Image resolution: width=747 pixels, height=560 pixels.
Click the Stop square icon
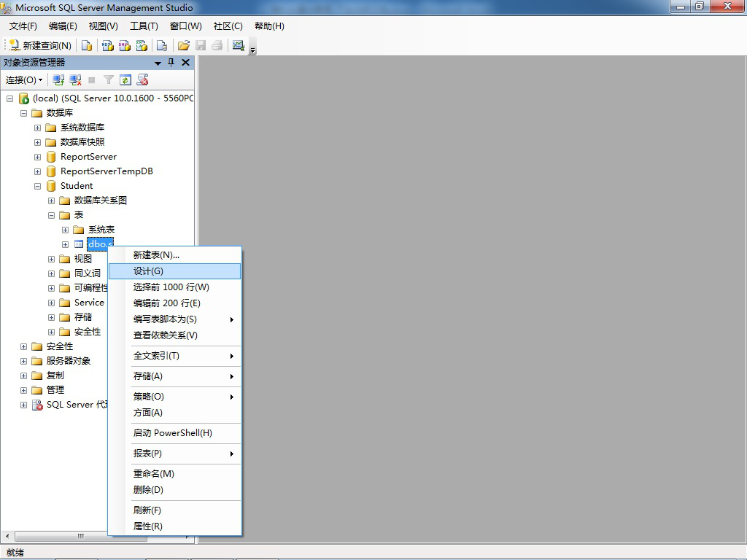[x=92, y=80]
